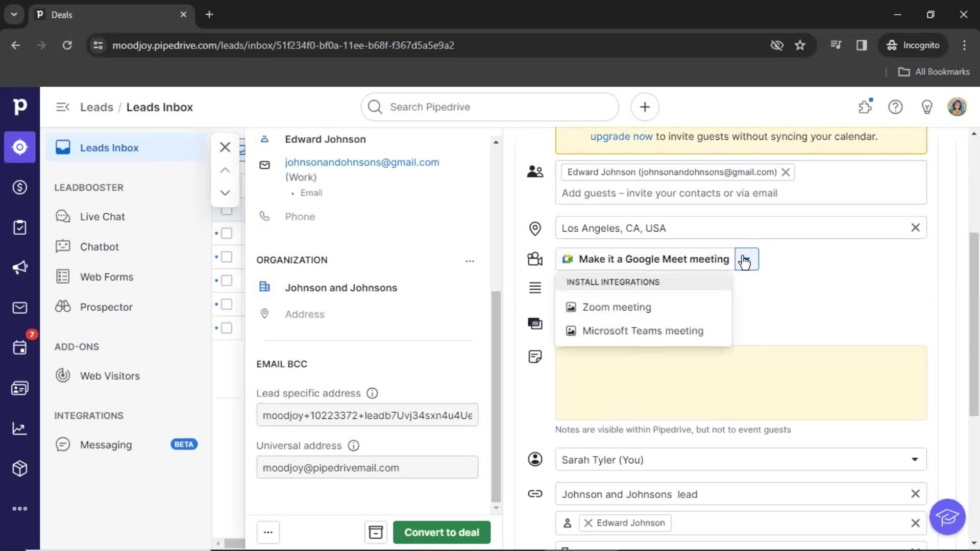This screenshot has width=980, height=551.
Task: Clear the linked person field
Action: click(x=915, y=523)
